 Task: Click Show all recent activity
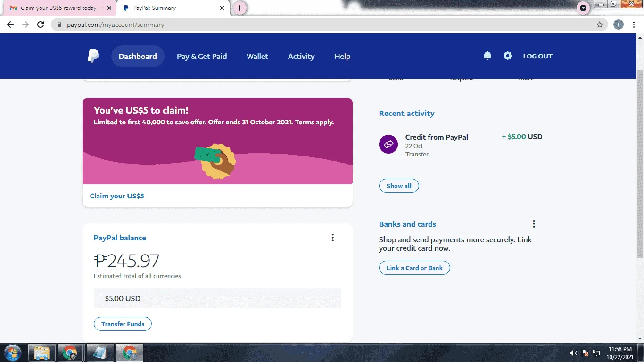click(x=399, y=186)
